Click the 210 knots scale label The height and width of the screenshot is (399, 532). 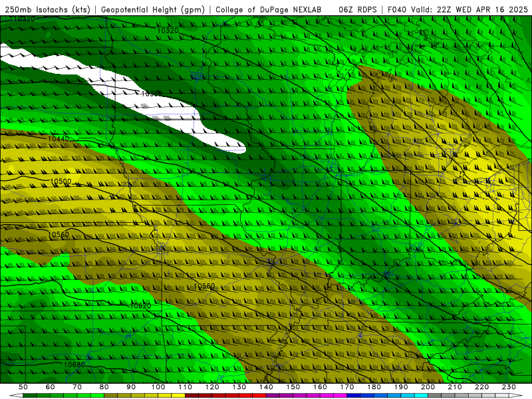pos(455,387)
